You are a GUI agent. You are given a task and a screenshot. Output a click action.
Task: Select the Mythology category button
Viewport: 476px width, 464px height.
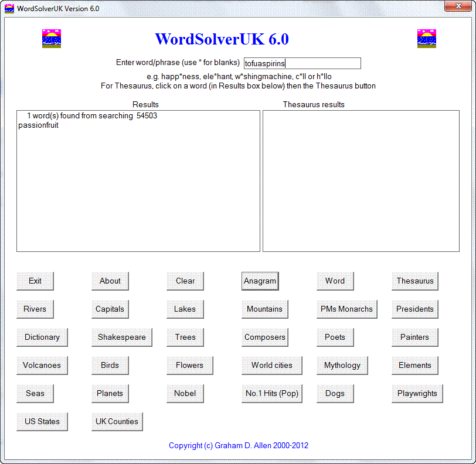(342, 365)
